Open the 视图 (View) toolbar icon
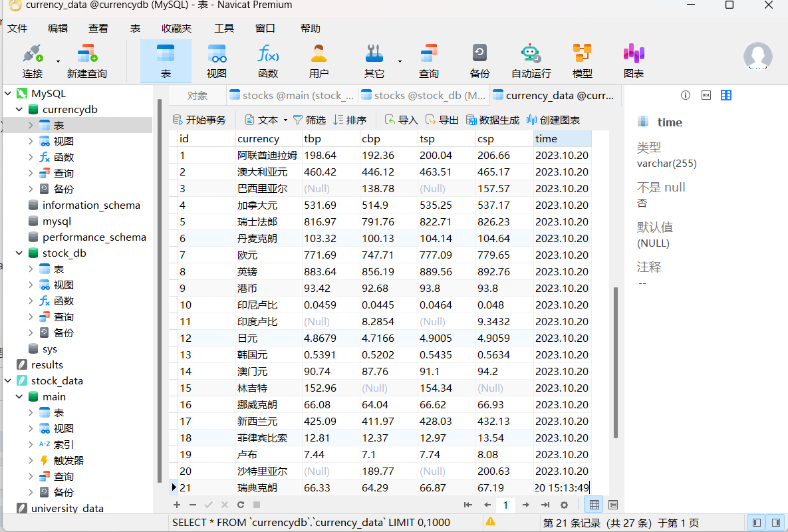The width and height of the screenshot is (788, 532). tap(217, 61)
